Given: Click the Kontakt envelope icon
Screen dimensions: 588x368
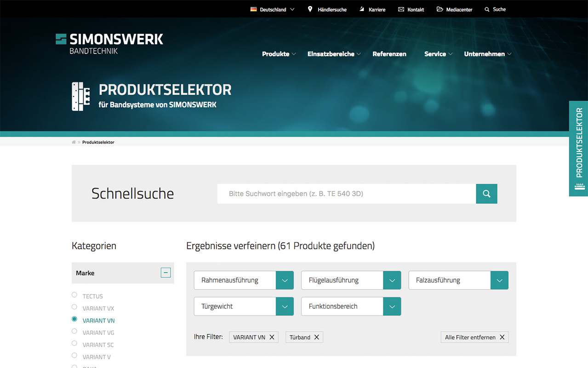Looking at the screenshot, I should (401, 9).
